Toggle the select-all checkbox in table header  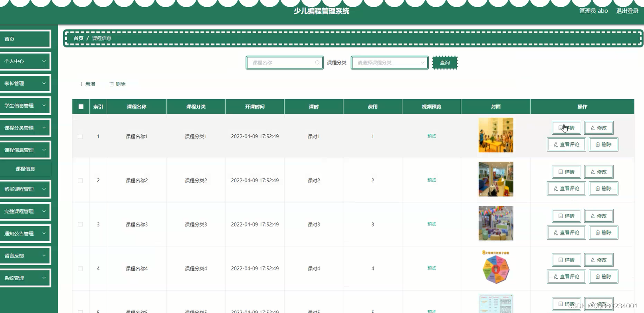[81, 107]
